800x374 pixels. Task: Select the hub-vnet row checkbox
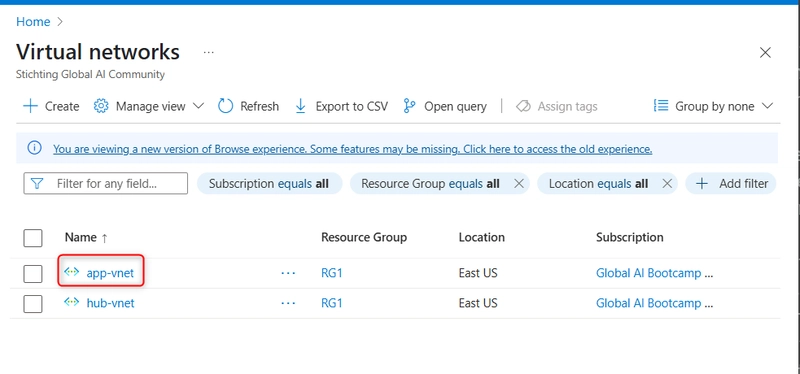[x=33, y=304]
